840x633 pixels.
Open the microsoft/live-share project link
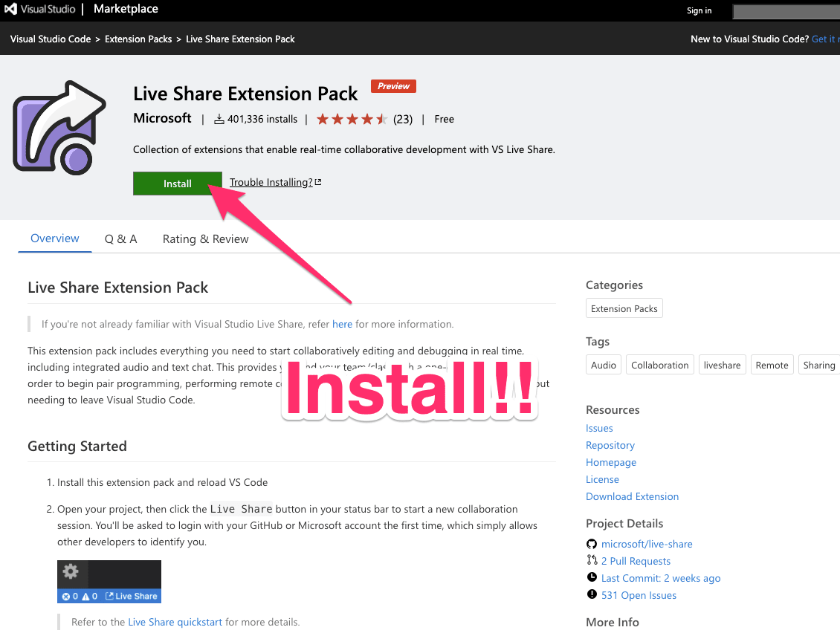coord(647,544)
